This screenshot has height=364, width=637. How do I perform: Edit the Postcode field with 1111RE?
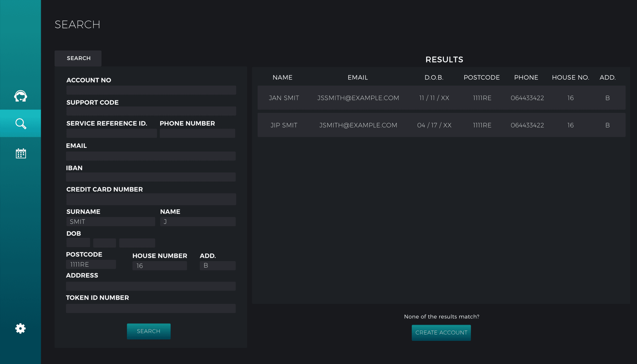[x=91, y=264]
